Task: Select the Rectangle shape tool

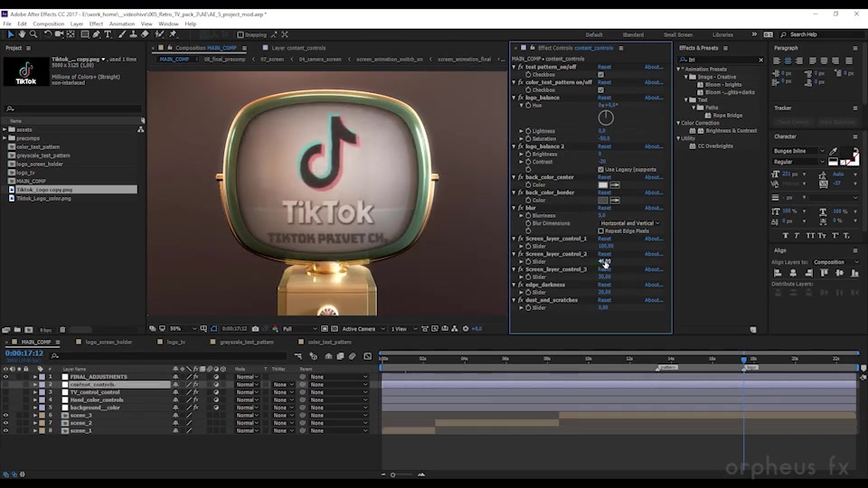Action: click(85, 34)
